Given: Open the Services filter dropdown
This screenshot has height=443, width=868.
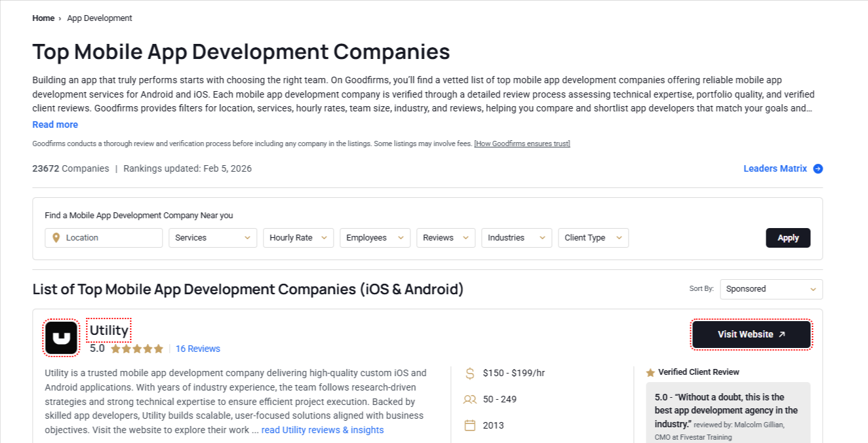Looking at the screenshot, I should tap(212, 237).
